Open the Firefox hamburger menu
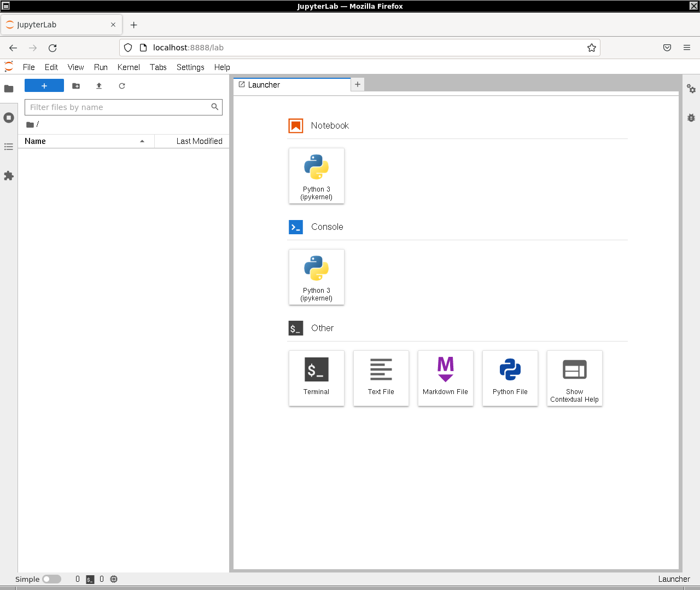The width and height of the screenshot is (700, 590). (x=687, y=48)
